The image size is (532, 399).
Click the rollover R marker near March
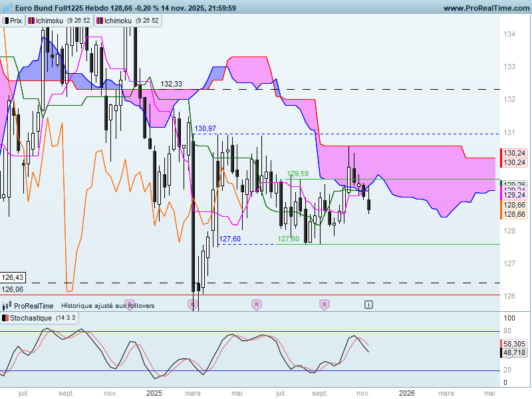[192, 305]
